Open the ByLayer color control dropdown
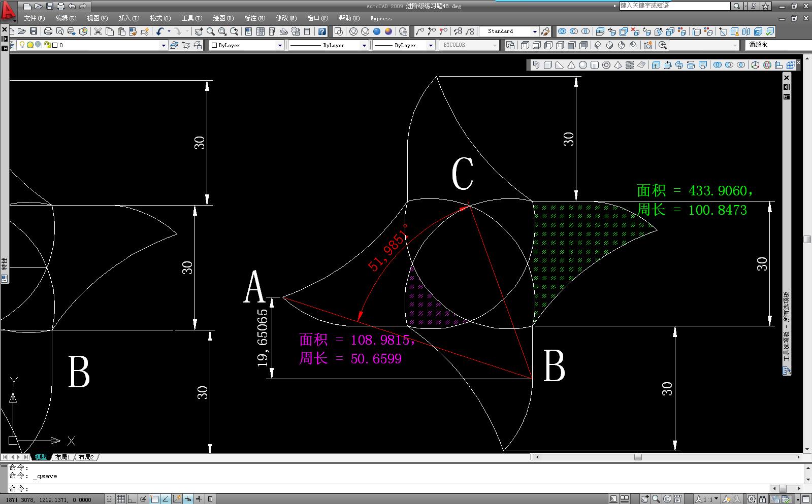This screenshot has height=504, width=812. (x=280, y=45)
